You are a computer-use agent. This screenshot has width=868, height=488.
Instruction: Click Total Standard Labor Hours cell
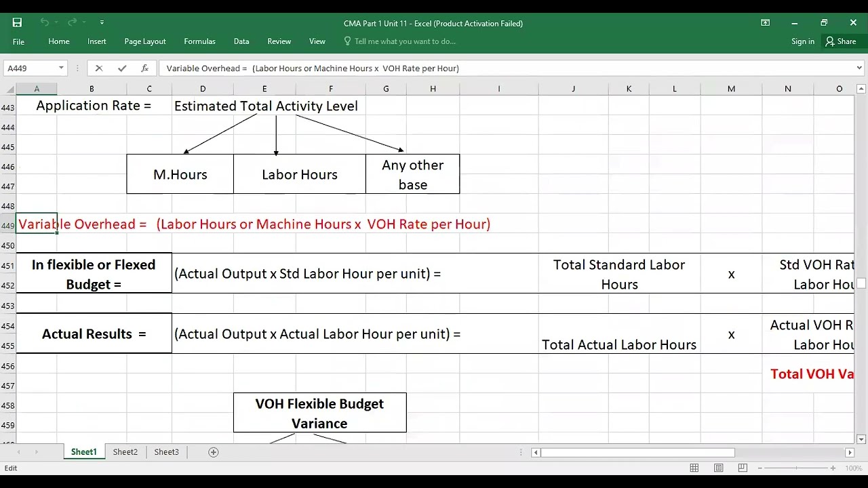[619, 274]
